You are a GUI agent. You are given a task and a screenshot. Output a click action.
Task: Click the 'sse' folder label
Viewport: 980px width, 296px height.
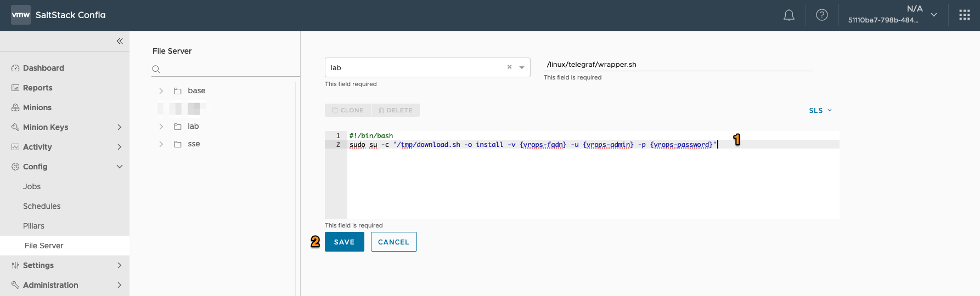(194, 144)
